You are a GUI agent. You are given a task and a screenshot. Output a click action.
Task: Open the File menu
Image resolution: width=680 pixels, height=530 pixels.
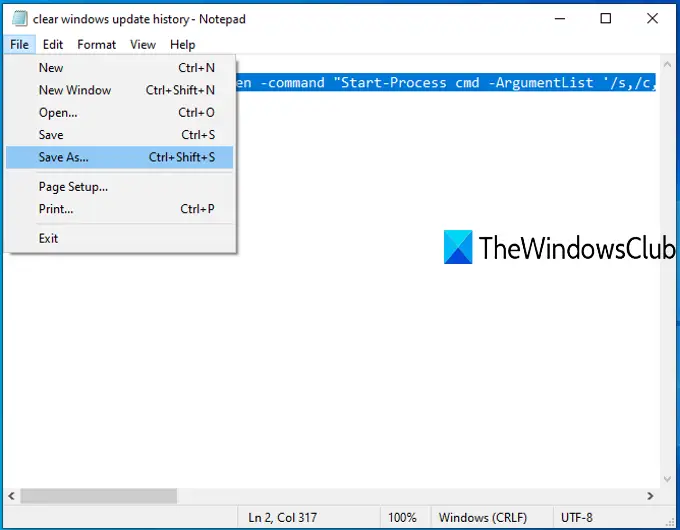click(20, 45)
